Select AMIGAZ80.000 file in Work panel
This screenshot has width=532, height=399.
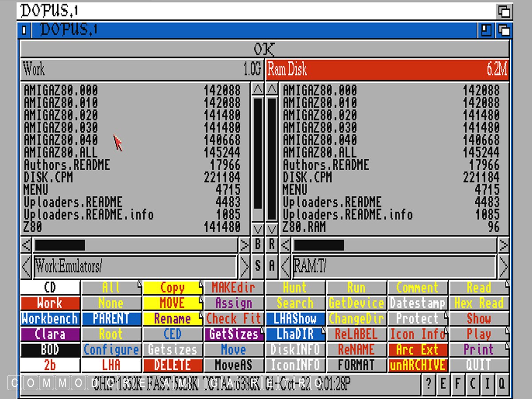point(61,90)
